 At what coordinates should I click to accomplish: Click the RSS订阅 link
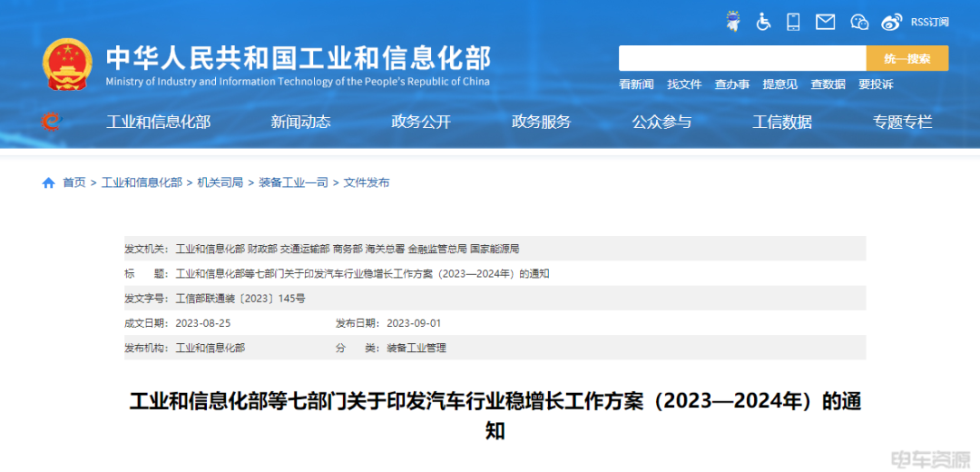(x=929, y=22)
